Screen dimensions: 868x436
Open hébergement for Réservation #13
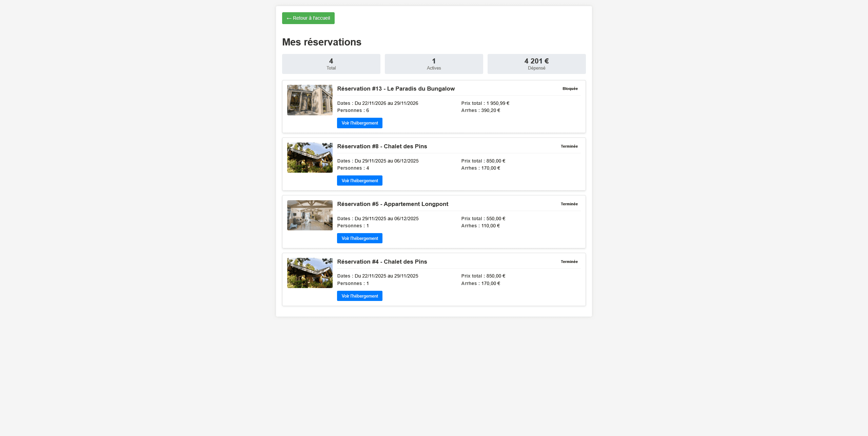[x=359, y=123]
